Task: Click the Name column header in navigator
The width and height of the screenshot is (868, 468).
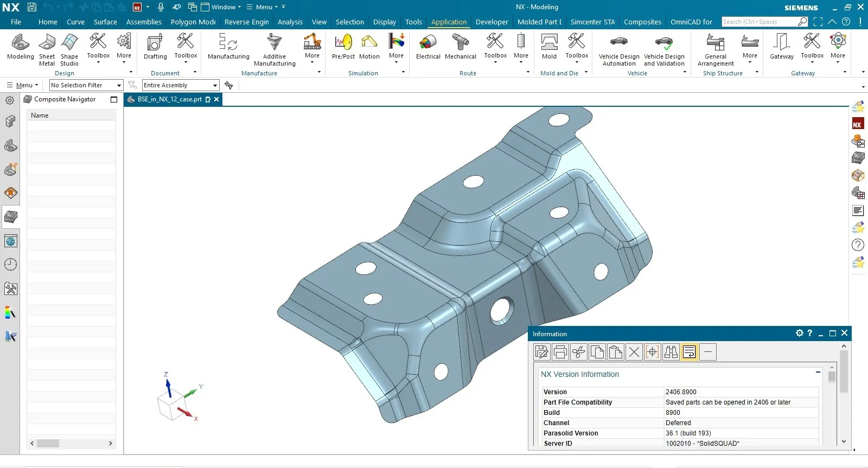Action: pyautogui.click(x=71, y=116)
